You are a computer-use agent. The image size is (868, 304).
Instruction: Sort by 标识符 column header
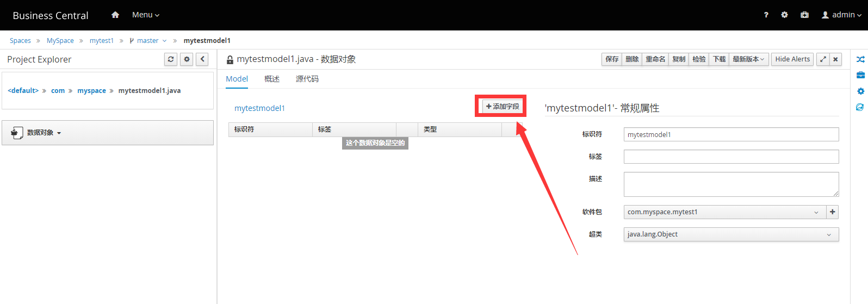tap(270, 129)
